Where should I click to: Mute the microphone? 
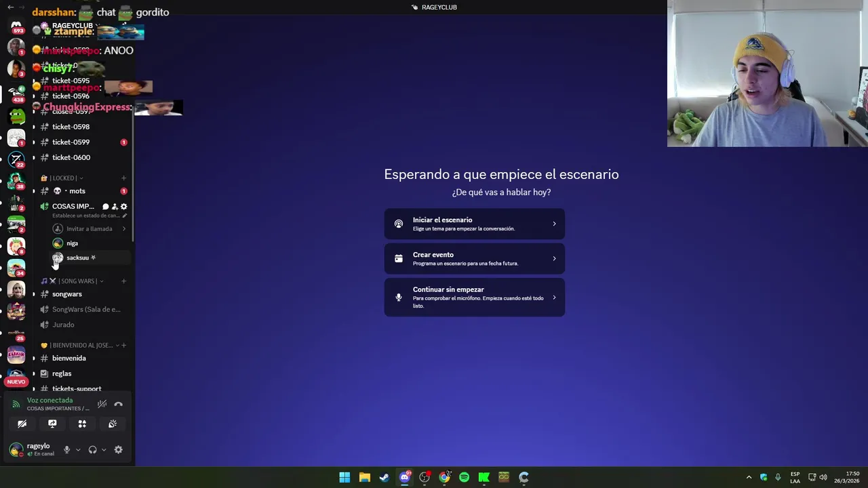click(66, 450)
